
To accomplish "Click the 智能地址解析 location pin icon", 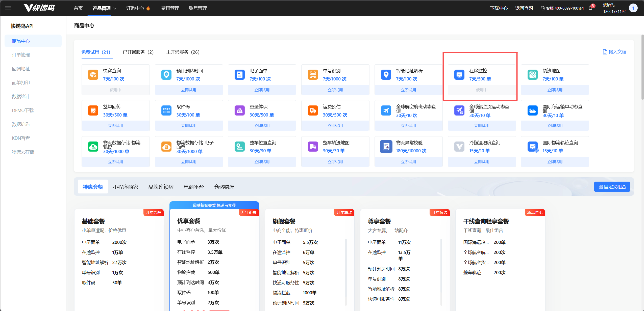I will 386,75.
